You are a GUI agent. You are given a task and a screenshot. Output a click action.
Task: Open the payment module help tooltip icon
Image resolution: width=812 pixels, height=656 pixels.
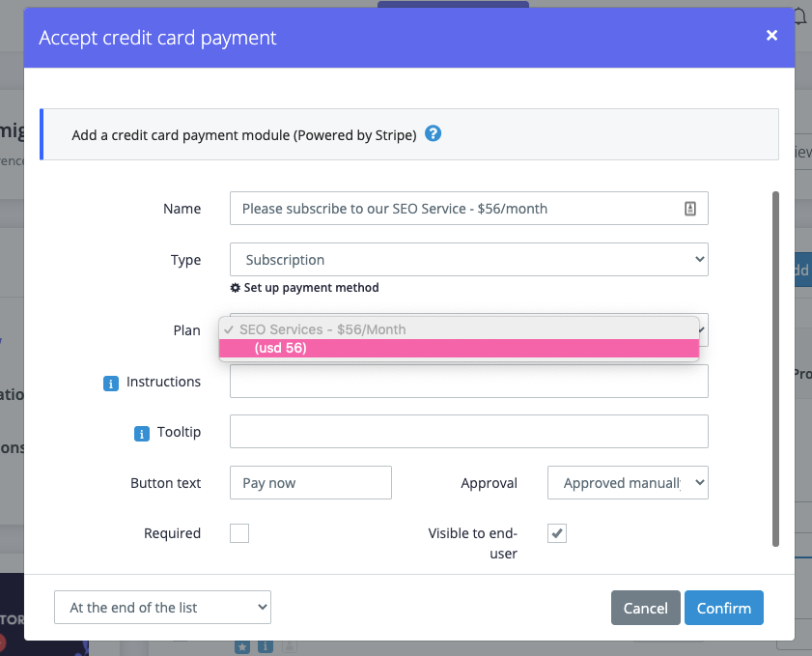click(433, 134)
